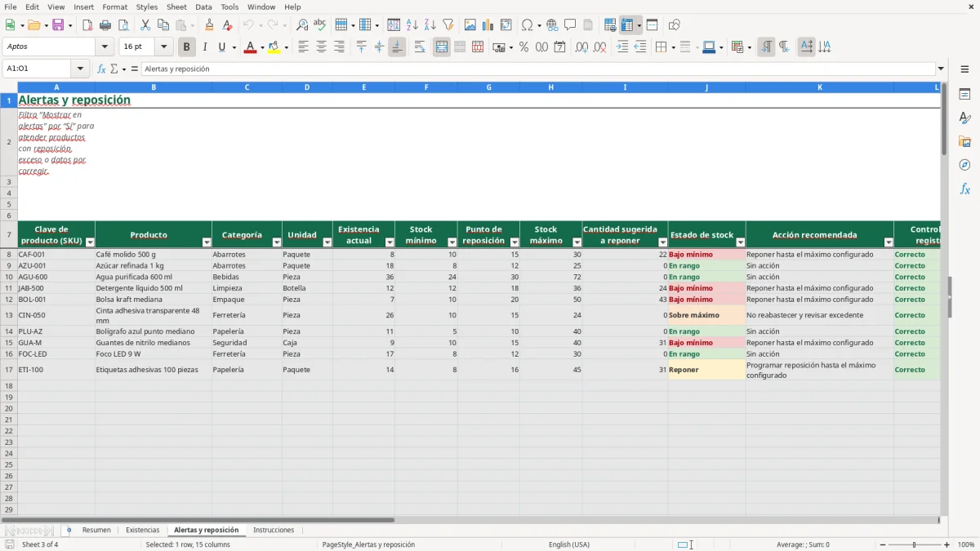Insert a special character
This screenshot has width=980, height=551.
[x=527, y=25]
